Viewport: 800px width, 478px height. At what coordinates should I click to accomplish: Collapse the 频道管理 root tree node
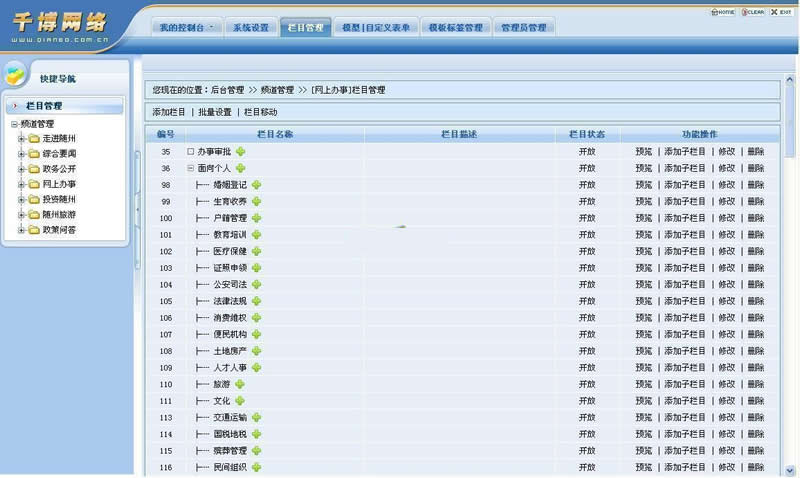point(14,124)
